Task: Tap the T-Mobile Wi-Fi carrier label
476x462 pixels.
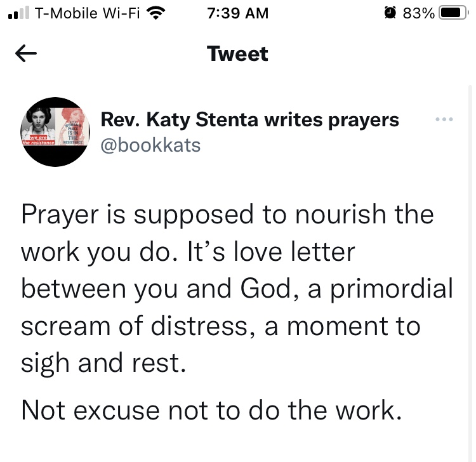Action: (x=88, y=13)
